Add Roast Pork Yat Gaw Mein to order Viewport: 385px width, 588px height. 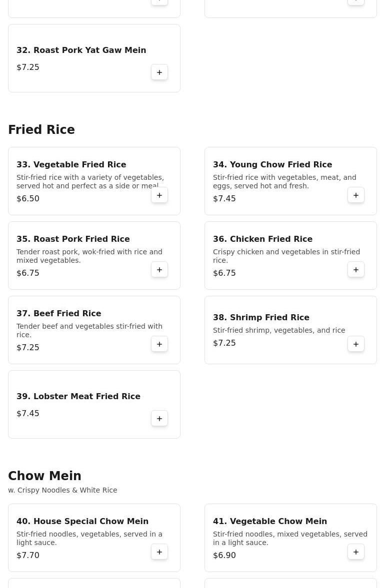(x=159, y=72)
